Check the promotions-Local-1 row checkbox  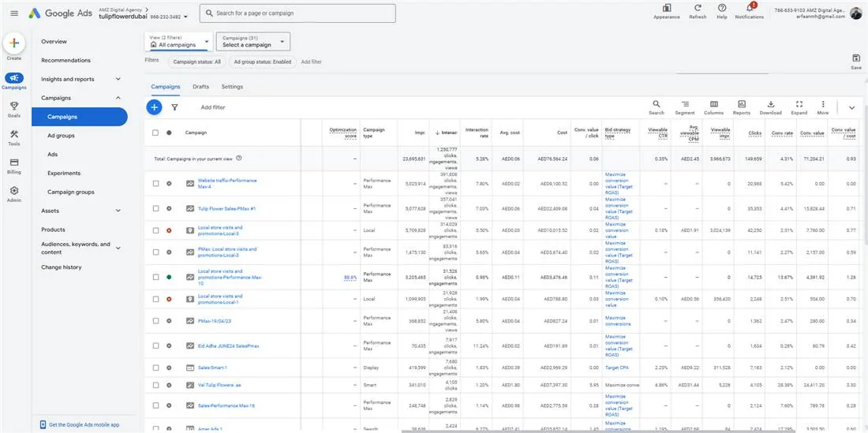pyautogui.click(x=155, y=299)
